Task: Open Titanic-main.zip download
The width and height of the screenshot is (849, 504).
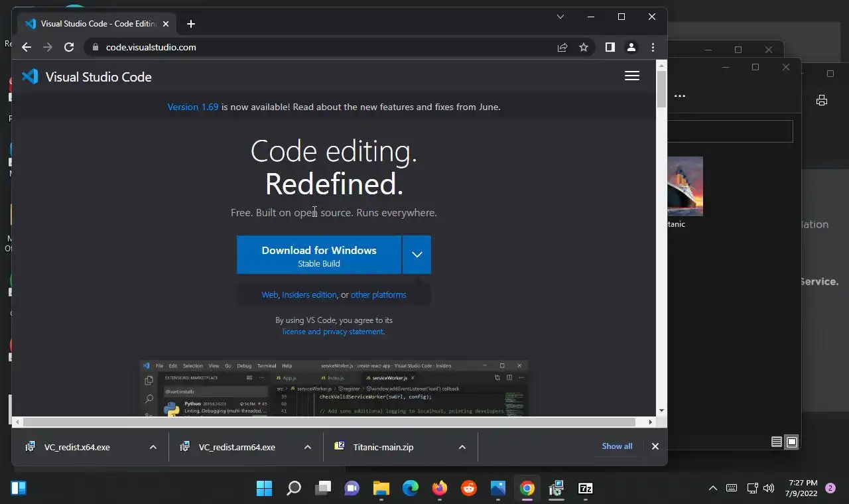Action: [383, 447]
